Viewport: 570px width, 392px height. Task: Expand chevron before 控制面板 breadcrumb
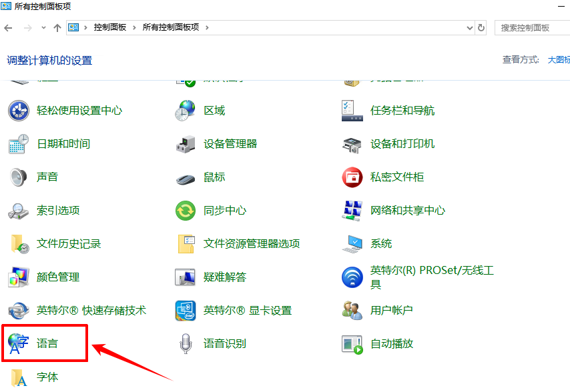pos(85,27)
